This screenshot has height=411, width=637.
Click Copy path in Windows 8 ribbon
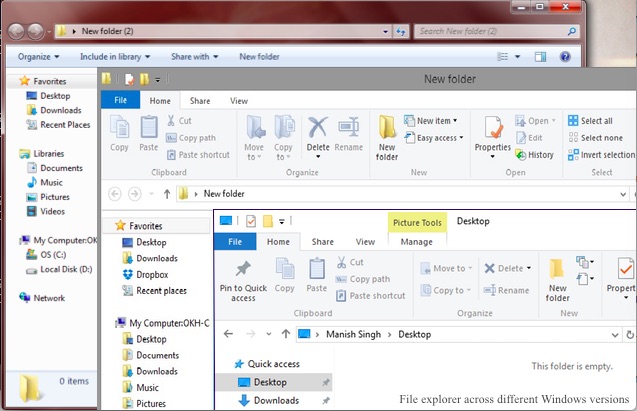tap(191, 138)
